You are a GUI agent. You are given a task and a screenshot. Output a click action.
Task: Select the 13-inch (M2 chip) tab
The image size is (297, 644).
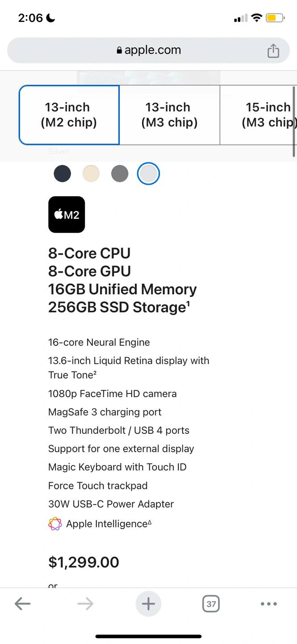(69, 115)
